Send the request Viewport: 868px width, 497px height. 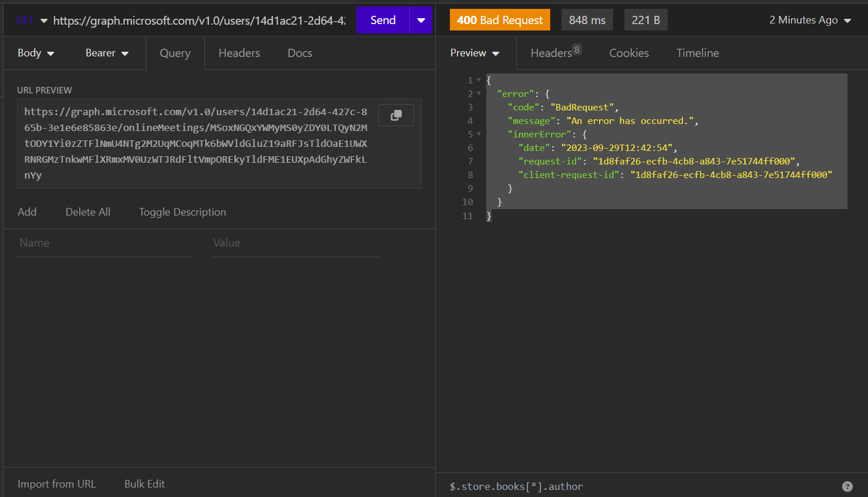click(x=383, y=20)
